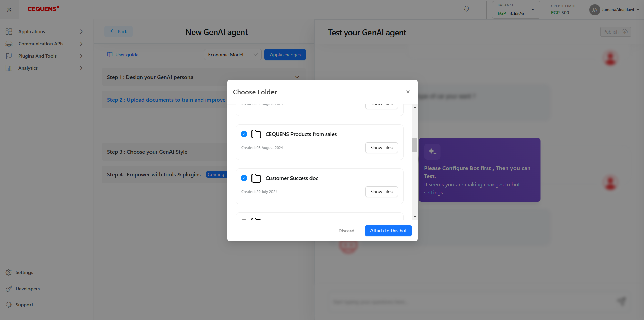
Task: Click the Communication APIs cloud icon
Action: click(x=9, y=44)
